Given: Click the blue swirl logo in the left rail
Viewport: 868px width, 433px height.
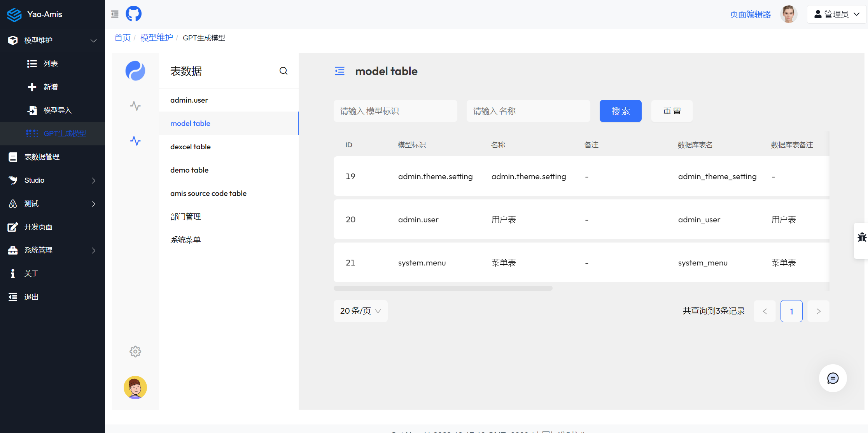Looking at the screenshot, I should click(135, 71).
